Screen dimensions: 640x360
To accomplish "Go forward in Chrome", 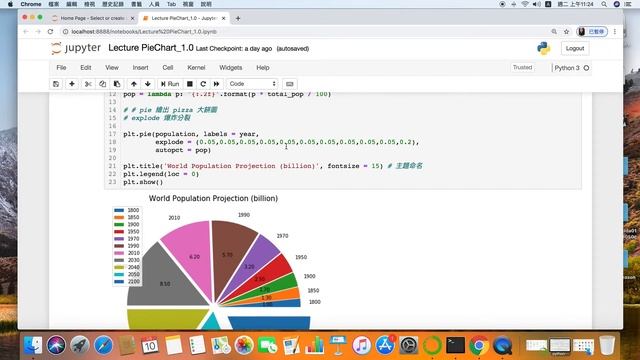I will click(38, 31).
